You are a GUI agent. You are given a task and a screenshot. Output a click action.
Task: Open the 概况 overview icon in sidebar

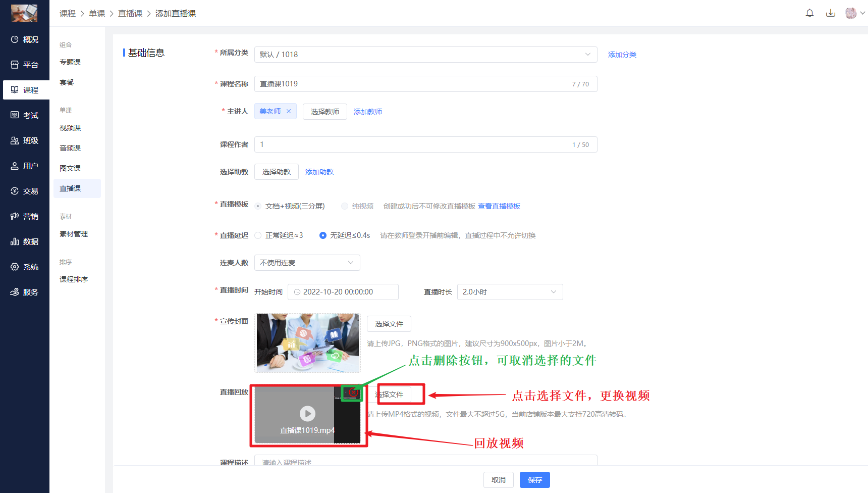click(x=15, y=39)
